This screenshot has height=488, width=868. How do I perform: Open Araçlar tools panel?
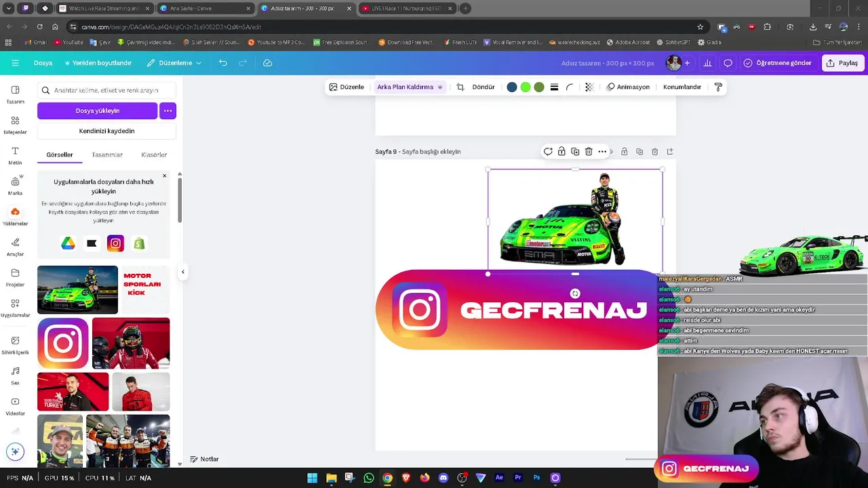tap(15, 247)
